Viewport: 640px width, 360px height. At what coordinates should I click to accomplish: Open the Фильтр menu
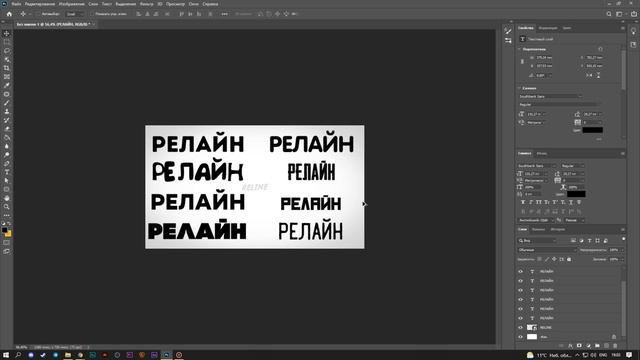[147, 4]
